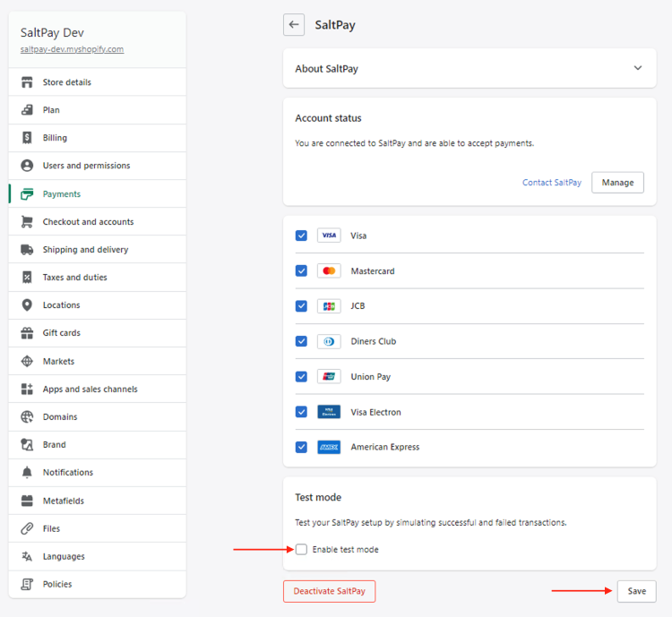The image size is (672, 617).
Task: Expand the About SaltPay chevron
Action: click(x=638, y=68)
